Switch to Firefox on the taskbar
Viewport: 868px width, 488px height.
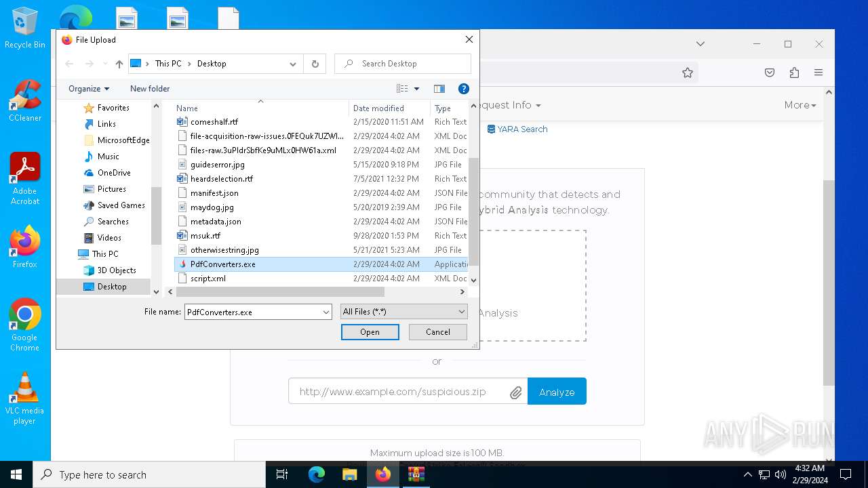pyautogui.click(x=382, y=474)
